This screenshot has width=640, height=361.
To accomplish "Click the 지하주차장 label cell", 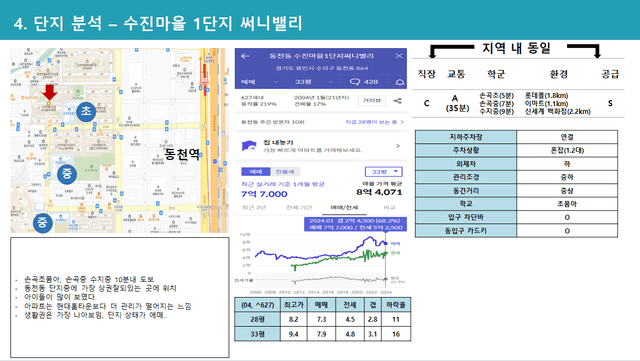I will coord(466,137).
